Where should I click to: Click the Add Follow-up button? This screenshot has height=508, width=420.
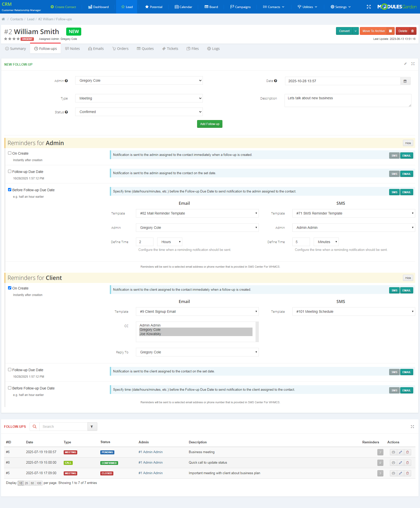click(210, 124)
